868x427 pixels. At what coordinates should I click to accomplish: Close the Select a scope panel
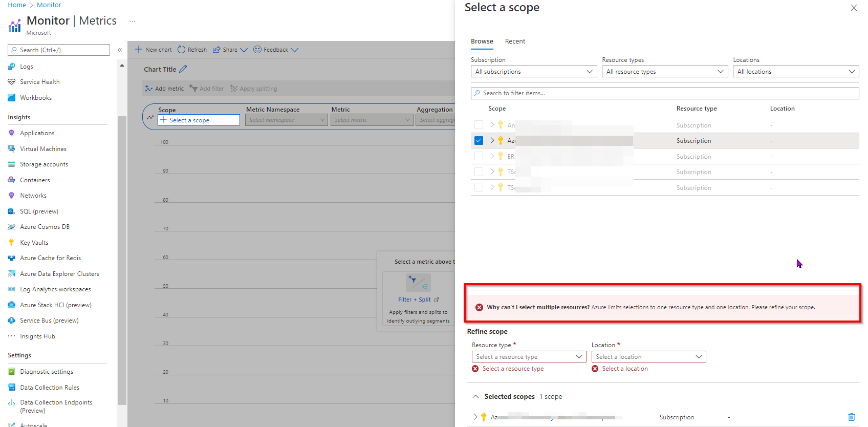pos(854,8)
